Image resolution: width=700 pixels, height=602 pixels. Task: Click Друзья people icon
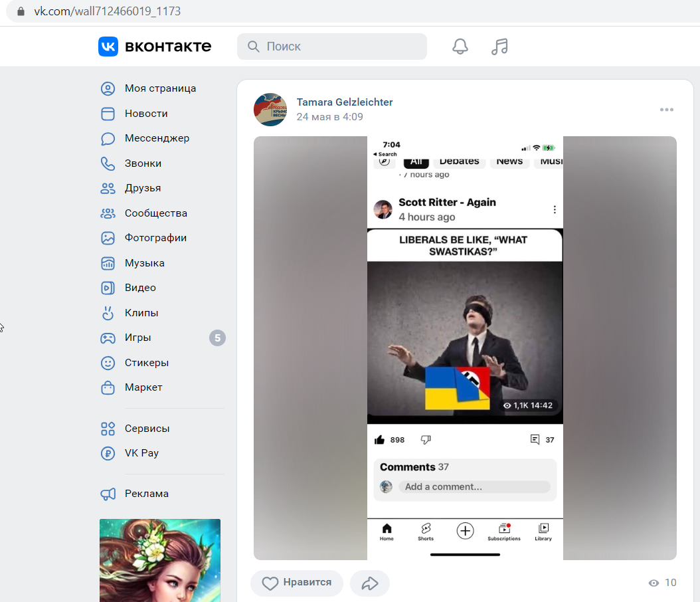pos(108,188)
